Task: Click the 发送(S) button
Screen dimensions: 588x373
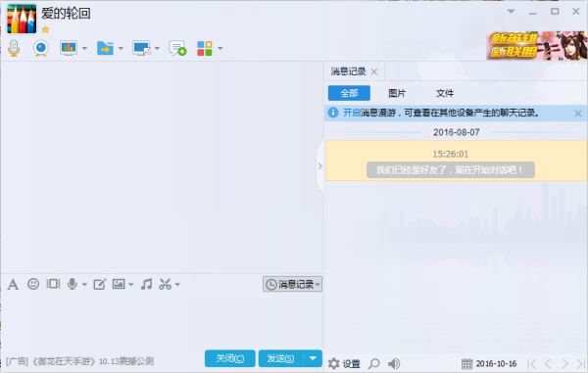Action: tap(280, 358)
